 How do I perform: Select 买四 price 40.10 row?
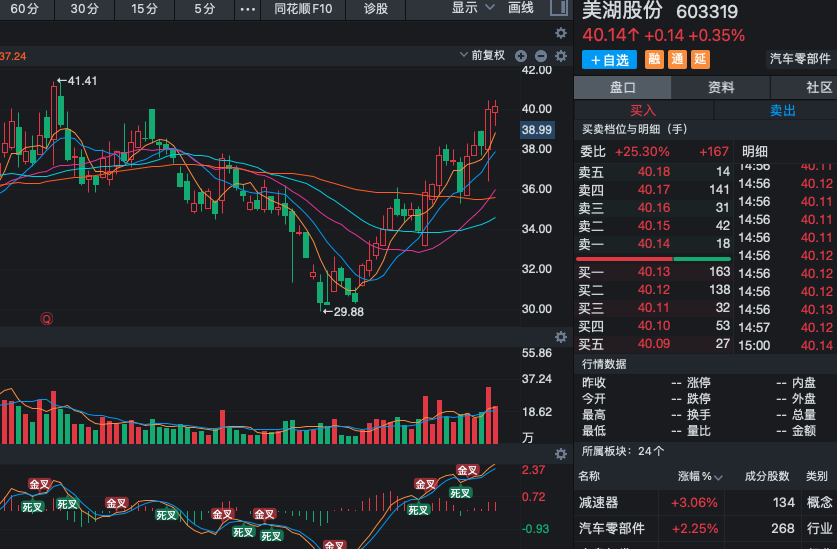(654, 326)
